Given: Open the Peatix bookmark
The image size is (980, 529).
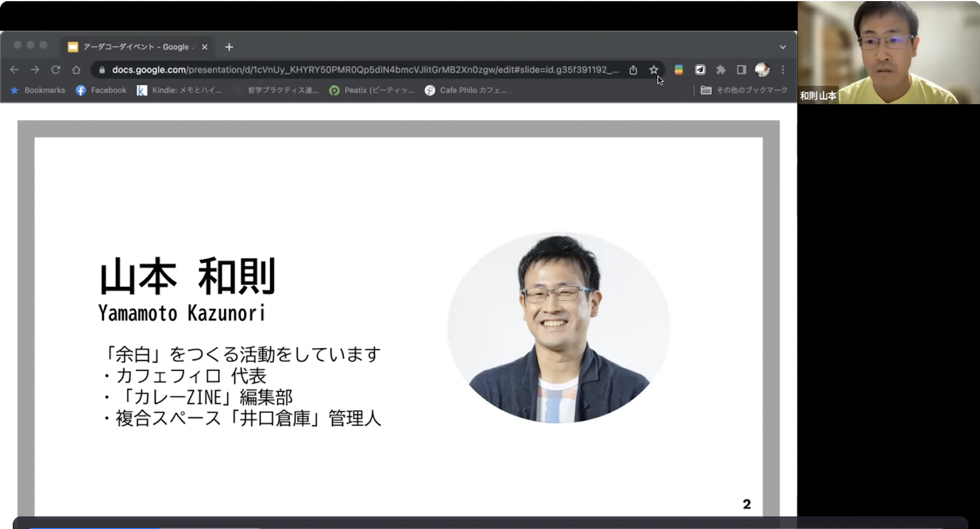Looking at the screenshot, I should click(372, 90).
